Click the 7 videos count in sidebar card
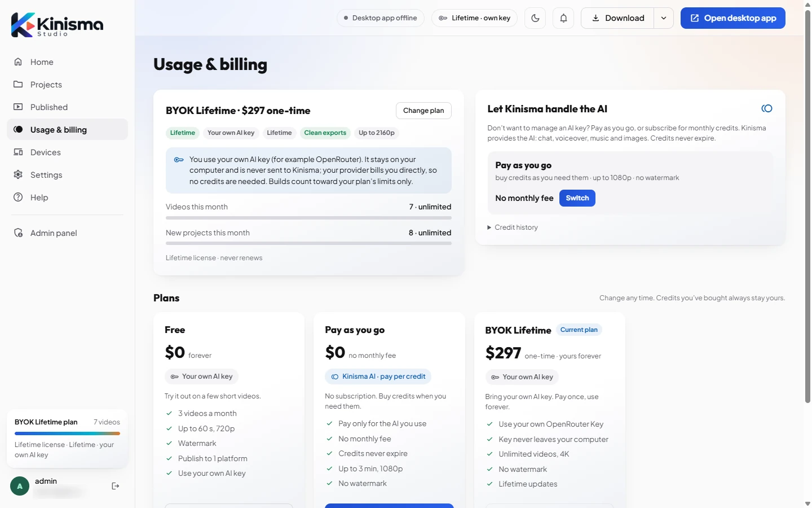Image resolution: width=812 pixels, height=508 pixels. click(x=107, y=422)
